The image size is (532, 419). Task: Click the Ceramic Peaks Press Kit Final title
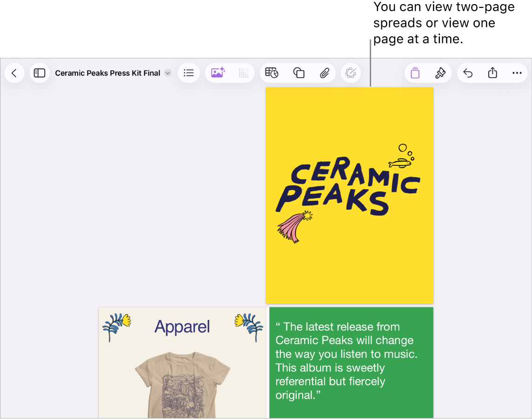coord(108,73)
